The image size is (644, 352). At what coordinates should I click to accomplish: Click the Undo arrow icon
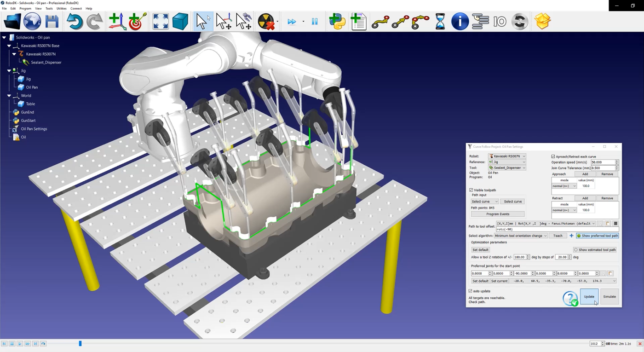[x=75, y=22]
